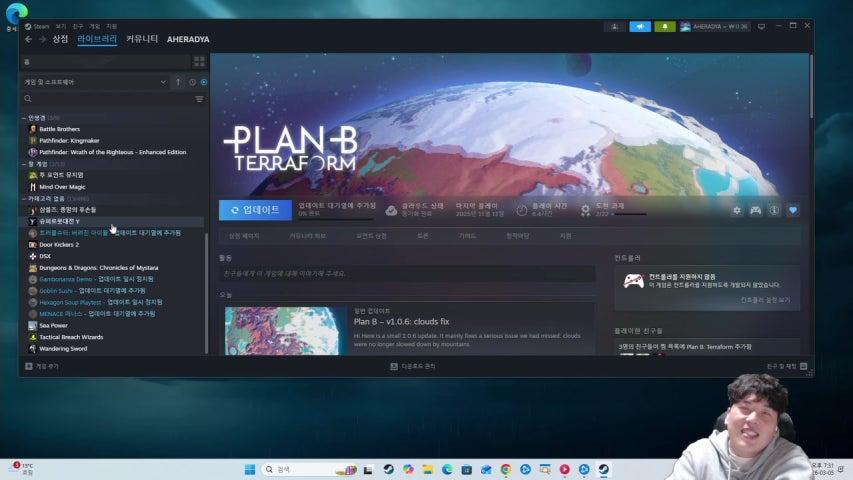Collapse the uncategorized collection in sidebar
This screenshot has height=480, width=853.
pos(24,199)
